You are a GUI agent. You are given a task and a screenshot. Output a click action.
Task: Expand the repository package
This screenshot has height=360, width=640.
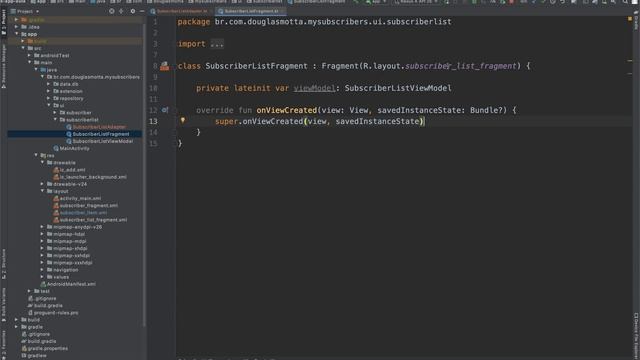point(49,98)
